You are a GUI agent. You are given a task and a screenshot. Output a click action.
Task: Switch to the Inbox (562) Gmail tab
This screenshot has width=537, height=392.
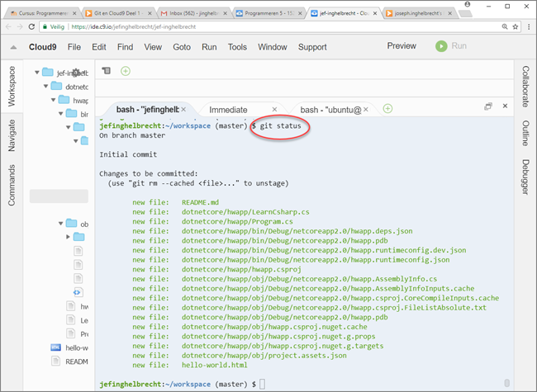click(194, 13)
